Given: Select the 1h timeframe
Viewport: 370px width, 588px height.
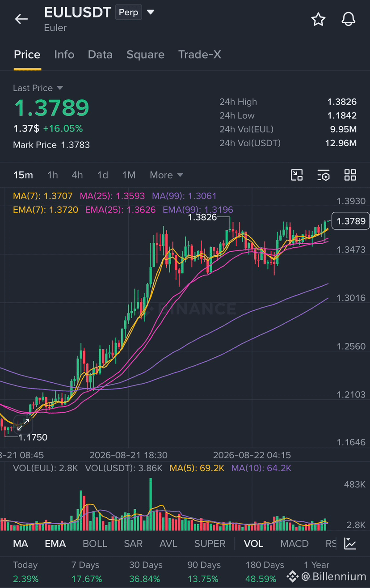Looking at the screenshot, I should (x=53, y=175).
